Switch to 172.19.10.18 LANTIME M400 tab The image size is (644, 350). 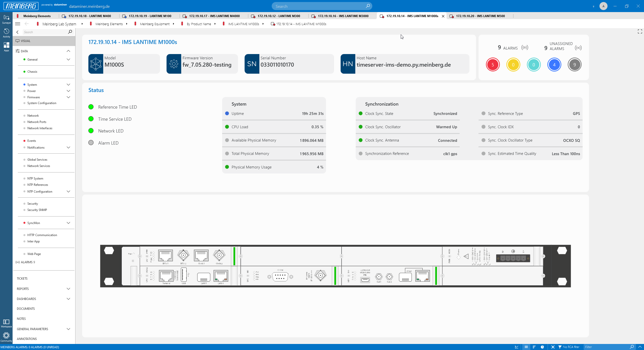(90, 16)
